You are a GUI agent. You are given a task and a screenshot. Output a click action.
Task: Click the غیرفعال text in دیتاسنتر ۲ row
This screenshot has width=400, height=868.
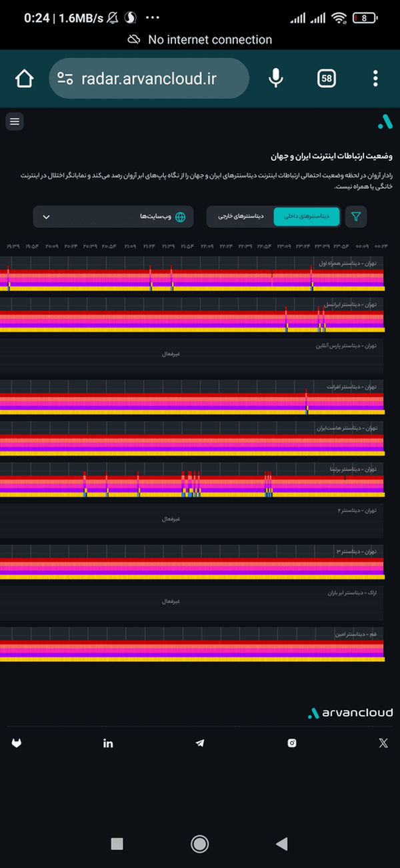pyautogui.click(x=171, y=518)
